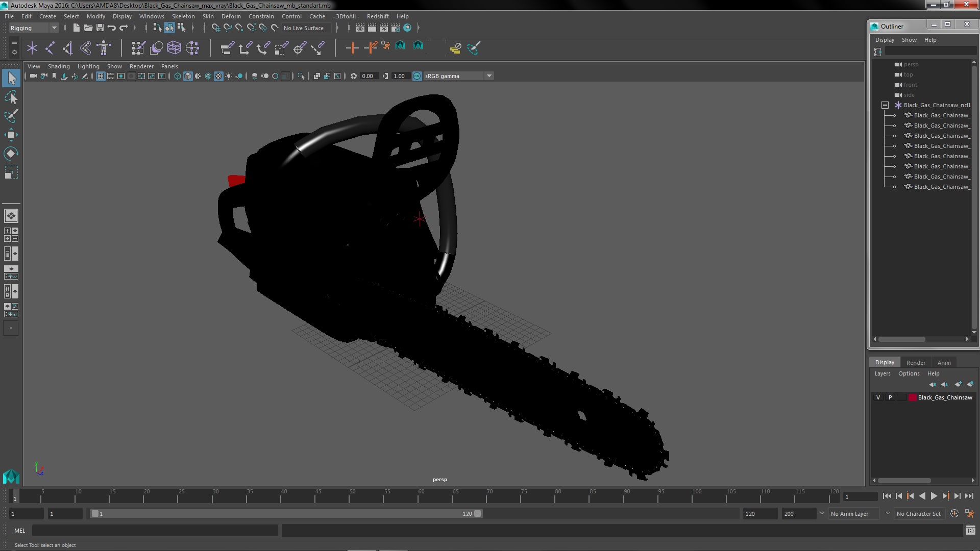This screenshot has height=551, width=980.
Task: Choose the Create Locator shelf icon
Action: pos(32,48)
